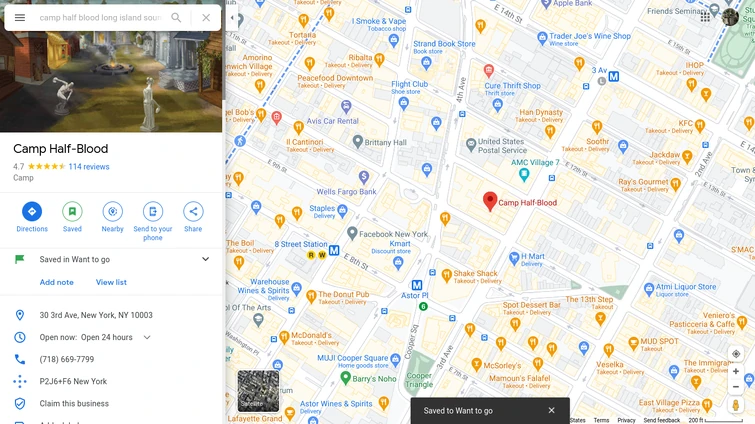Switch to Satellite view thumbnail
Viewport: 755px width, 424px height.
click(x=258, y=391)
